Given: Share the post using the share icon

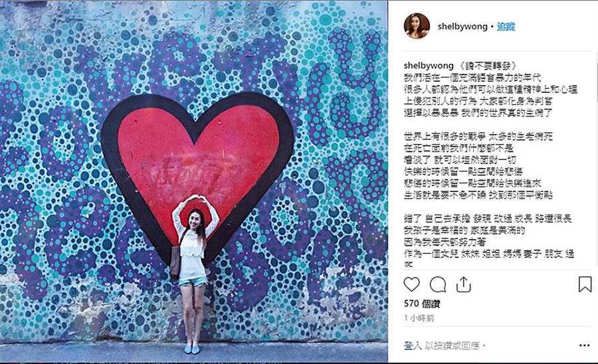Looking at the screenshot, I should click(x=463, y=284).
